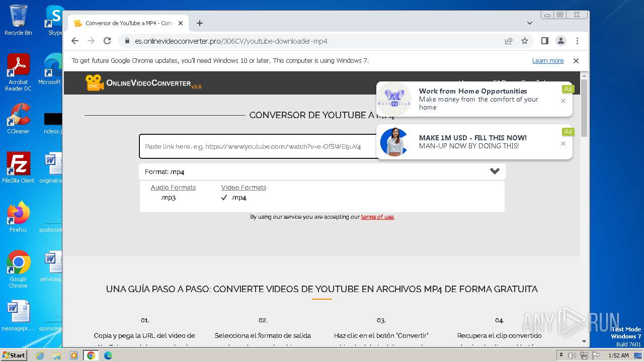Go back with the browser back arrow
644x362 pixels.
pyautogui.click(x=75, y=41)
